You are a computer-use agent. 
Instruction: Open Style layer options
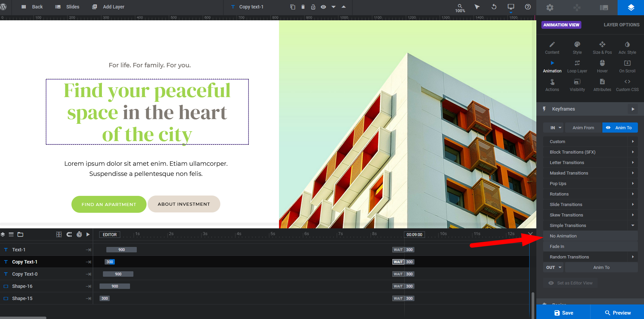point(577,48)
